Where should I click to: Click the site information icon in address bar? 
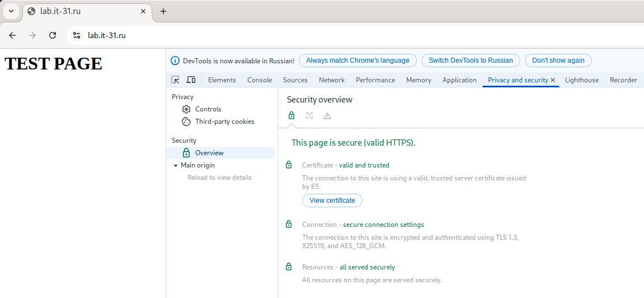pyautogui.click(x=77, y=35)
